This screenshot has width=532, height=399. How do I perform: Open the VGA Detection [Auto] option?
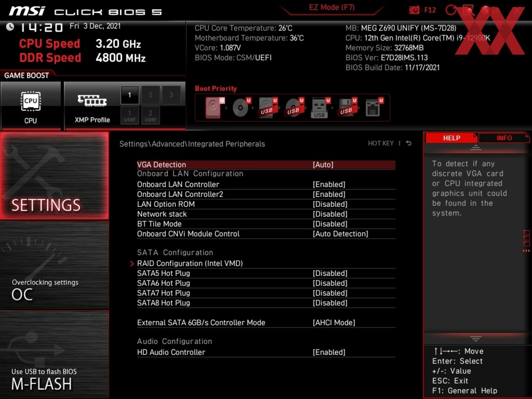pyautogui.click(x=266, y=165)
